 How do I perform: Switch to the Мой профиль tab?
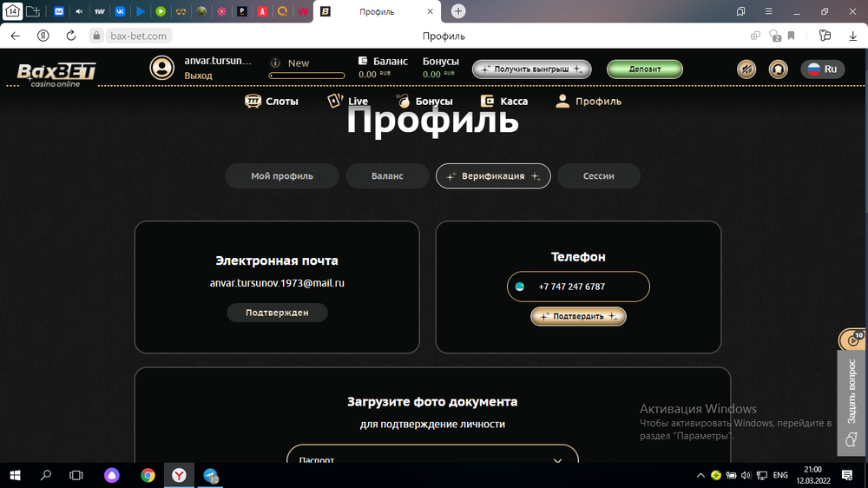[x=282, y=176]
